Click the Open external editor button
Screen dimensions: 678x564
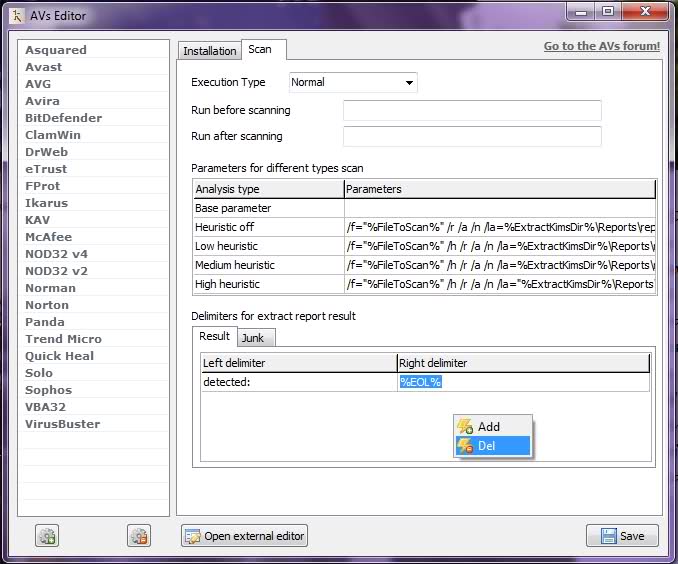[244, 536]
